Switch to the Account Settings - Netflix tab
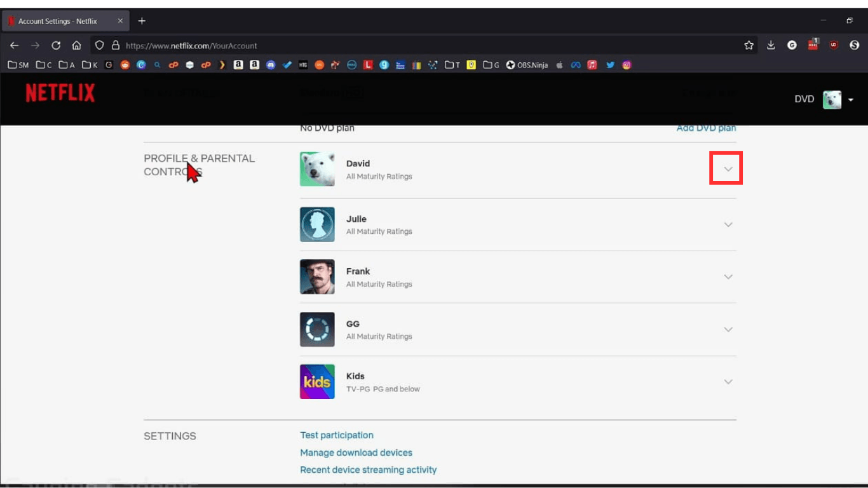This screenshot has height=488, width=868. (65, 21)
